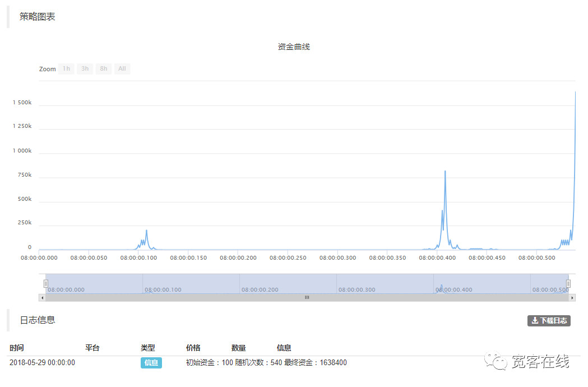This screenshot has height=387, width=588.
Task: Click the navigator's right range handle
Action: point(568,284)
